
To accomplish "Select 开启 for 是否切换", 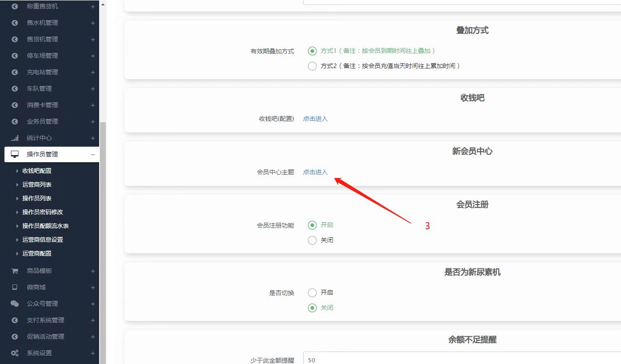I will [312, 292].
